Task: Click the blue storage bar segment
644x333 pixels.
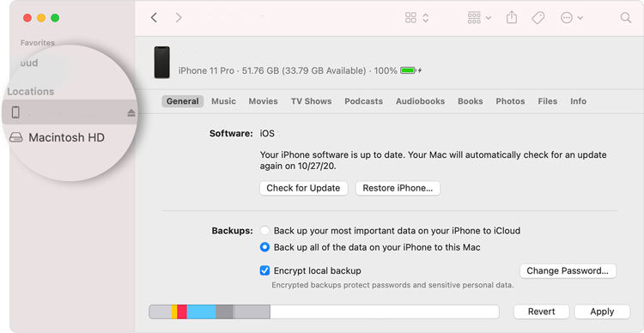Action: tap(201, 312)
